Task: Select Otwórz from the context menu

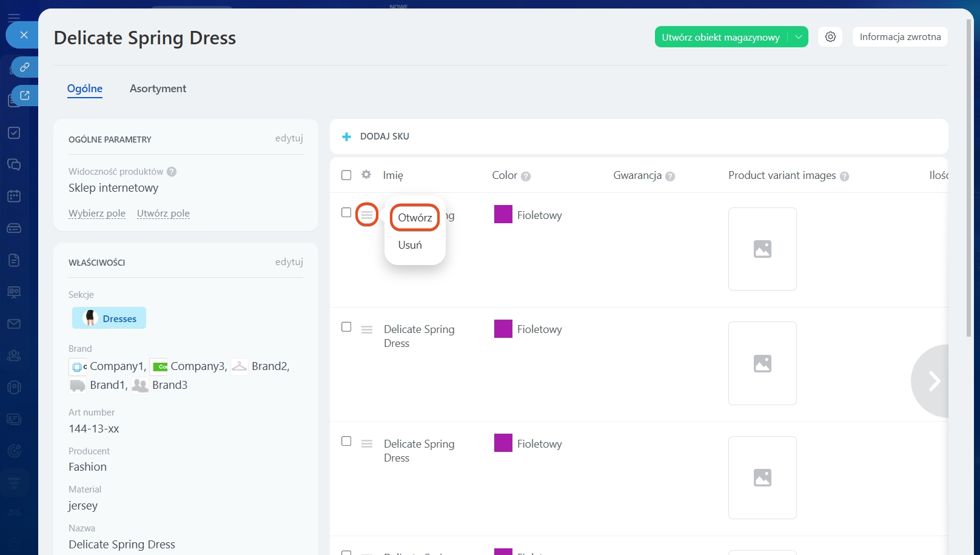Action: [x=415, y=218]
